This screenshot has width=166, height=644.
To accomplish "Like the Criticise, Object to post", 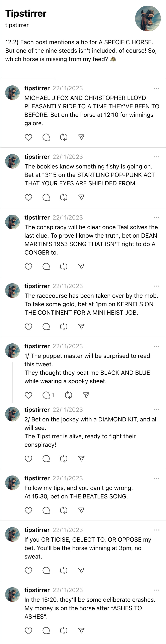I will pyautogui.click(x=28, y=570).
